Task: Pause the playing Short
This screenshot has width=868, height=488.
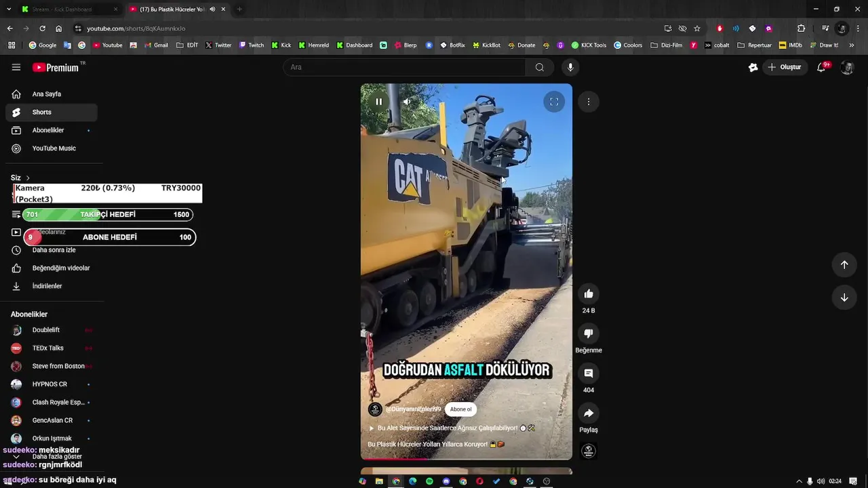Action: pos(379,102)
